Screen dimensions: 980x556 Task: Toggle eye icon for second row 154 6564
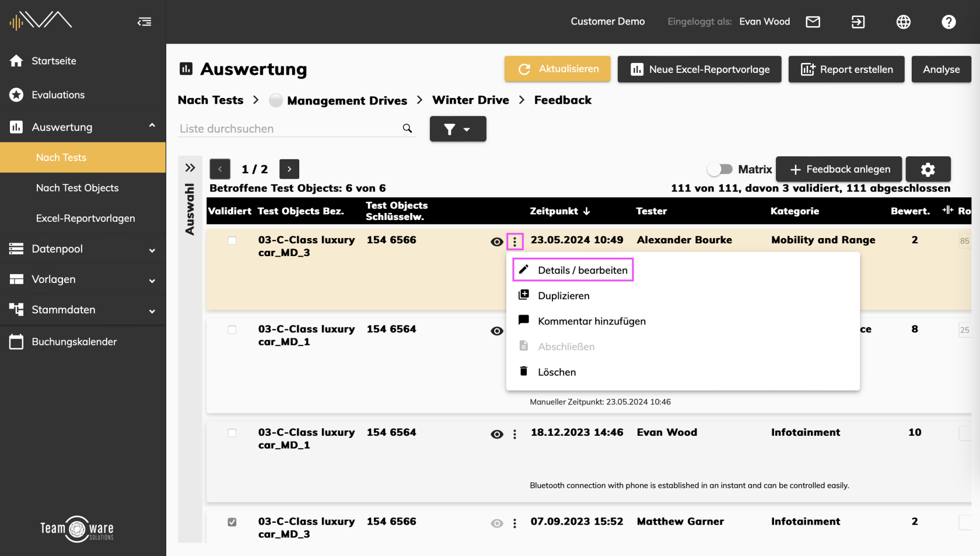pyautogui.click(x=497, y=331)
